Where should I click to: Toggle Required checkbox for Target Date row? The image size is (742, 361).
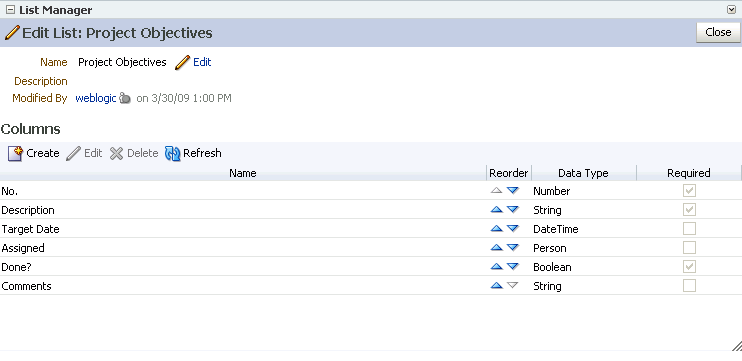tap(689, 229)
